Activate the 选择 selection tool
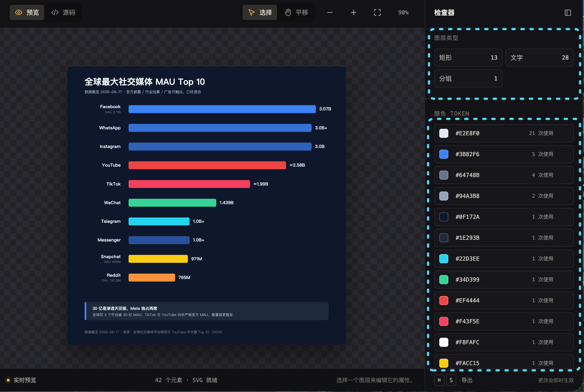Viewport: 584px width, 392px height. [x=260, y=12]
